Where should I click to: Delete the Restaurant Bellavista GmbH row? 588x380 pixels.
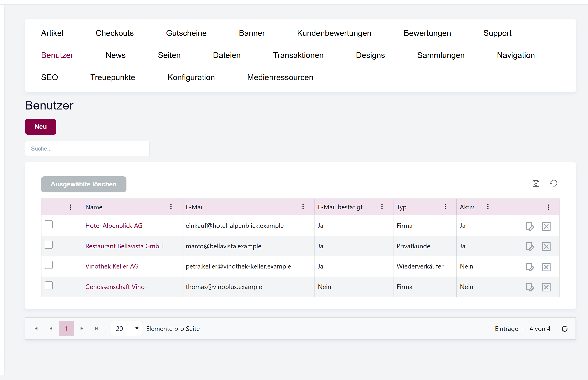(x=546, y=246)
